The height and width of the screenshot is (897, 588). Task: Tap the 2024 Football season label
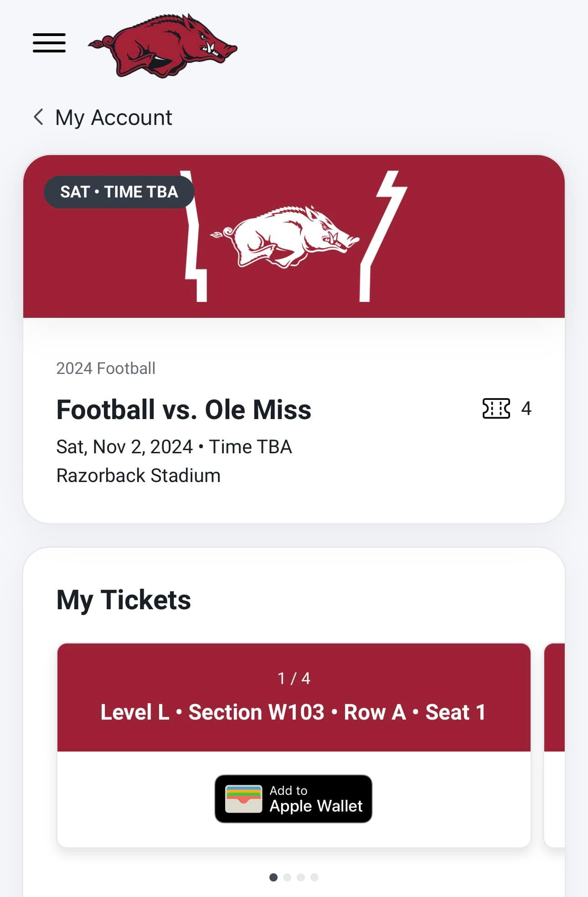pos(106,368)
